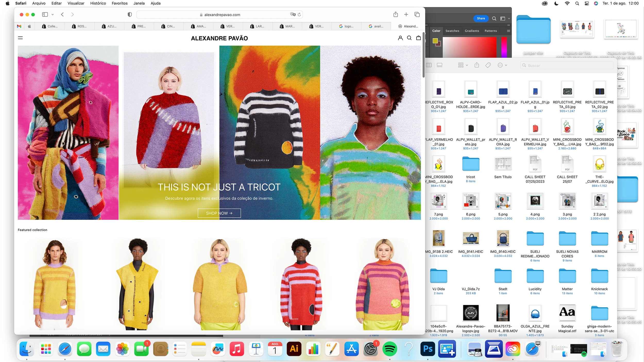Open the yellow vest product thumbnail
The height and width of the screenshot is (362, 644).
tap(137, 284)
